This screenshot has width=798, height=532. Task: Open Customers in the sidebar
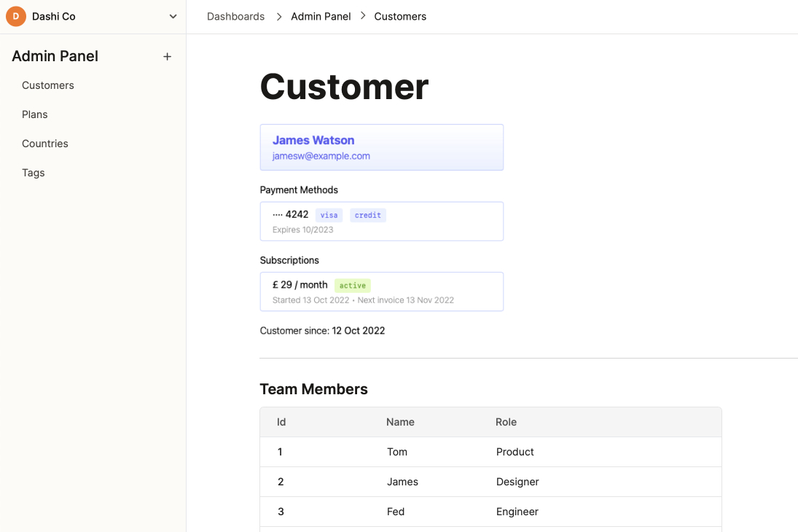click(x=48, y=85)
